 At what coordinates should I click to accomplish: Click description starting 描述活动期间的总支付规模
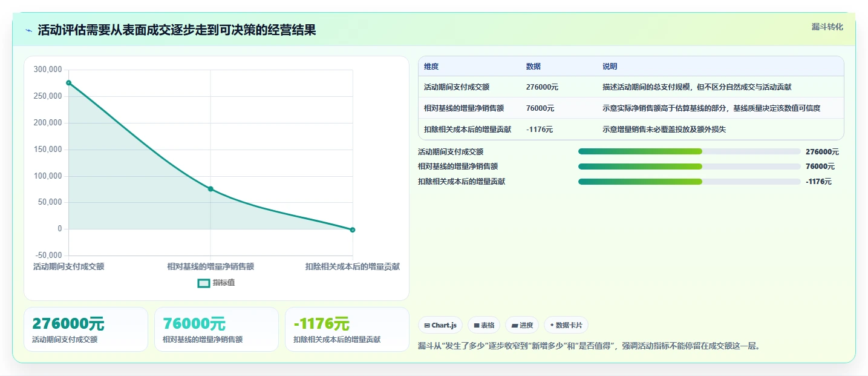(697, 87)
